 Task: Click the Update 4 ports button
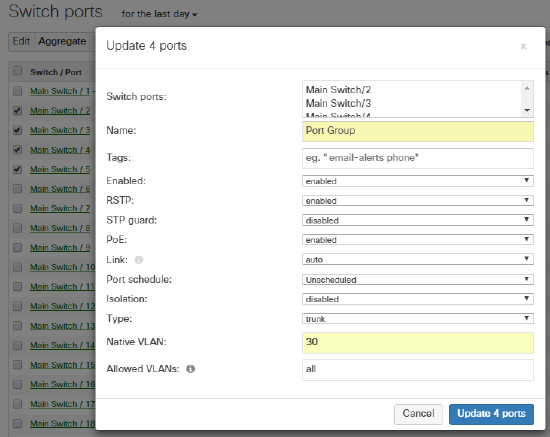[491, 414]
